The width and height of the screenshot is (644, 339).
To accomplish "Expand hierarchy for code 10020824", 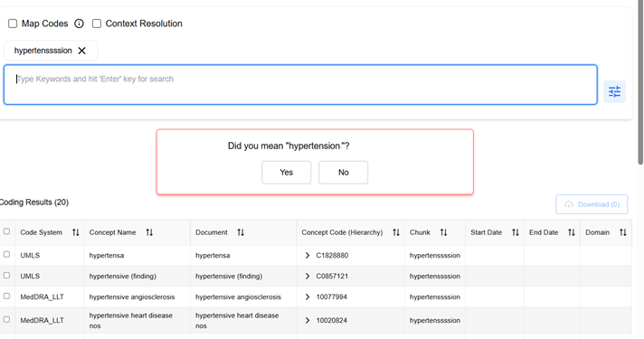I will tap(308, 321).
